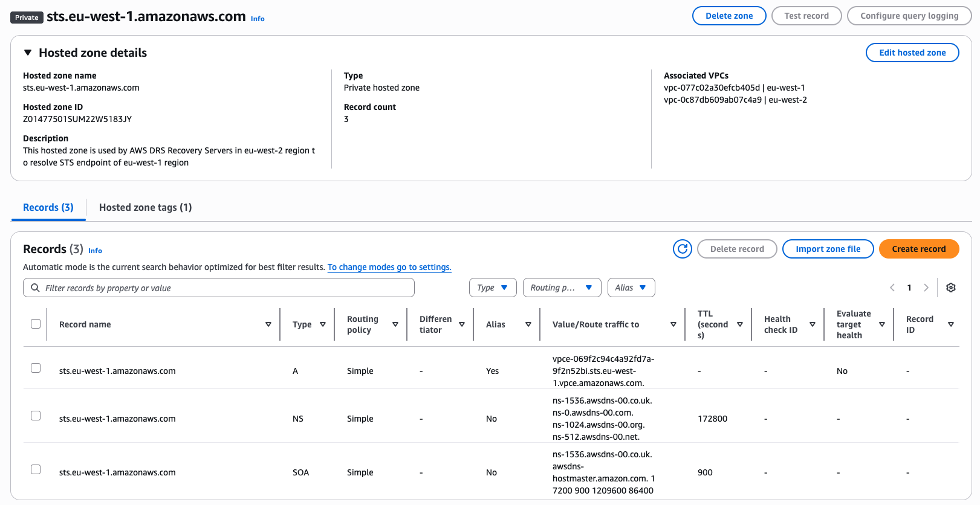Open the Routing policy filter dropdown

561,288
